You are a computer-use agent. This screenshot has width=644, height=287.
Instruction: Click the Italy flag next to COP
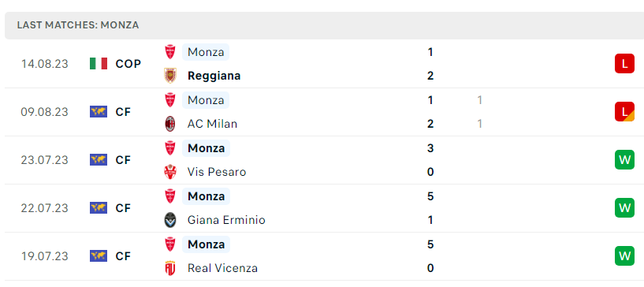coord(99,63)
